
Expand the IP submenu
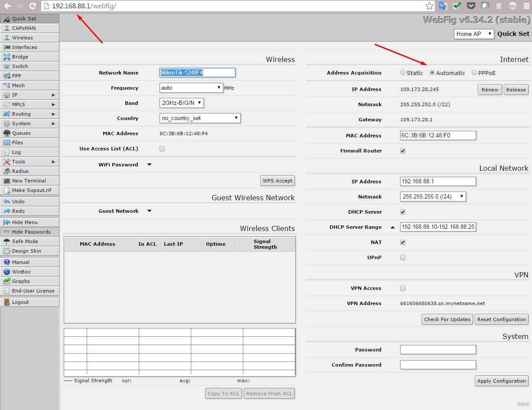(29, 95)
